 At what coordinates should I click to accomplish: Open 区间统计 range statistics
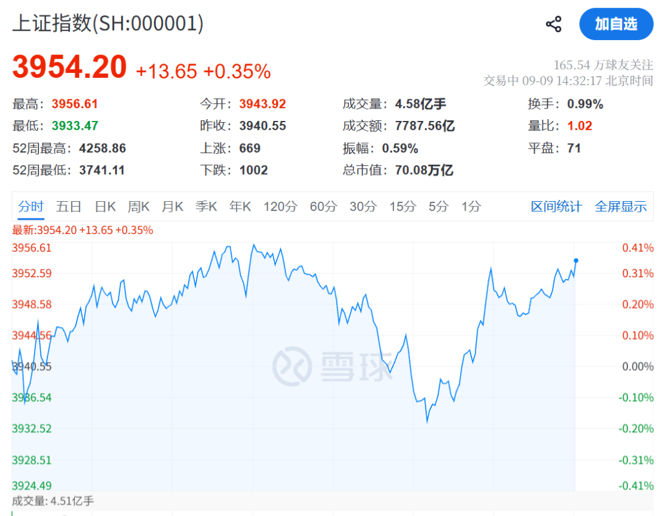[x=556, y=207]
